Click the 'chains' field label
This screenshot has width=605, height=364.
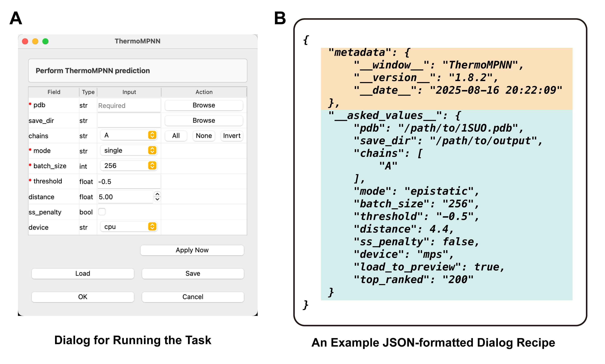click(x=38, y=136)
